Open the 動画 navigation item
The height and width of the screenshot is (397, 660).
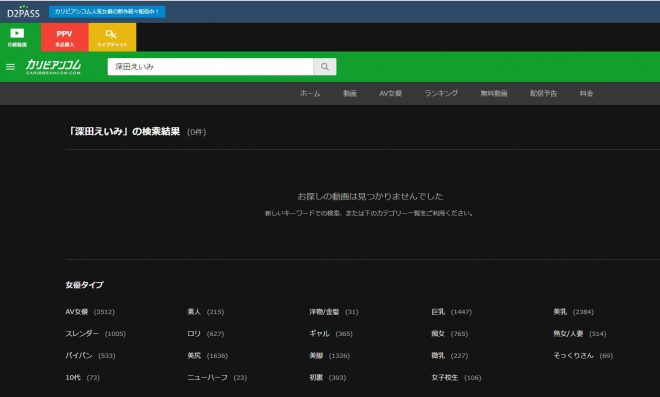coord(350,93)
